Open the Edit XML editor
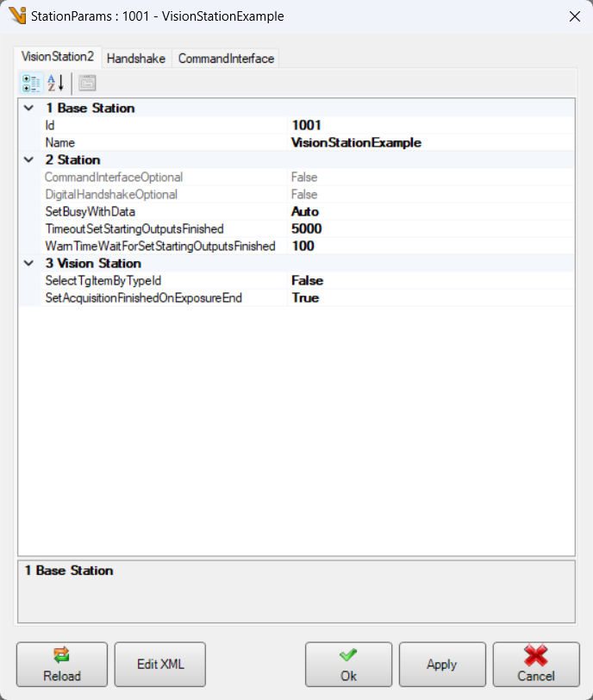593x700 pixels. pyautogui.click(x=160, y=665)
